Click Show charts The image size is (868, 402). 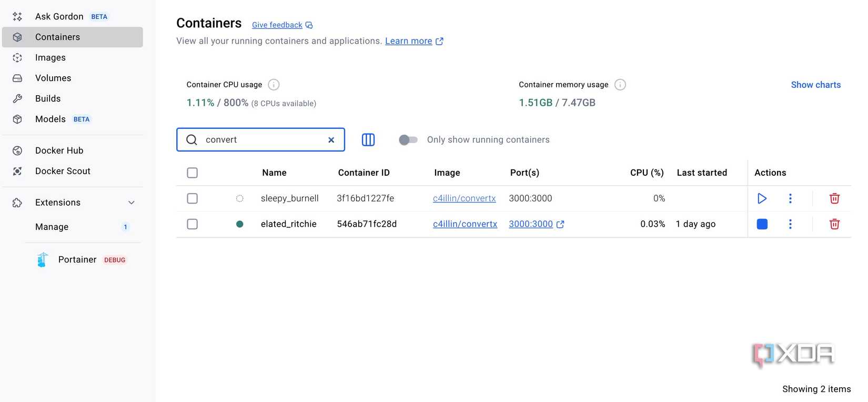click(x=816, y=85)
